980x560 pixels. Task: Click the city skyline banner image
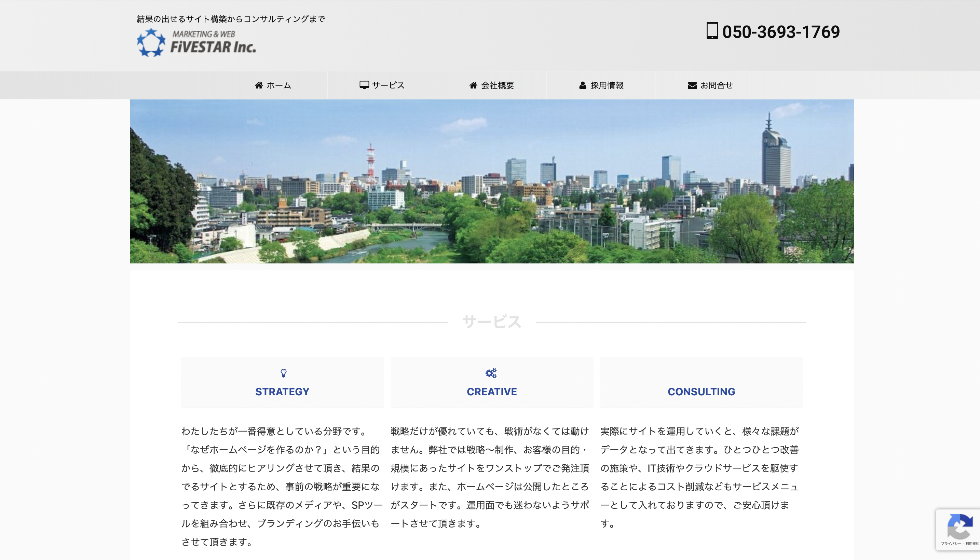pos(492,181)
